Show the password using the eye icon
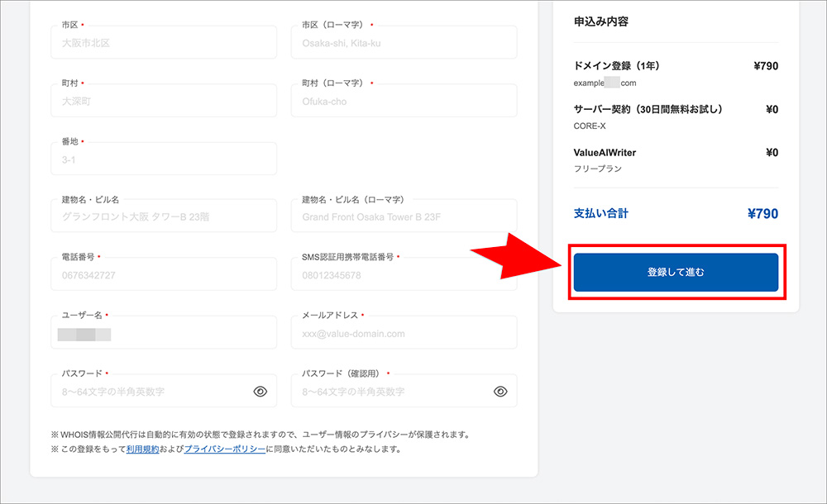This screenshot has height=504, width=827. click(x=260, y=389)
